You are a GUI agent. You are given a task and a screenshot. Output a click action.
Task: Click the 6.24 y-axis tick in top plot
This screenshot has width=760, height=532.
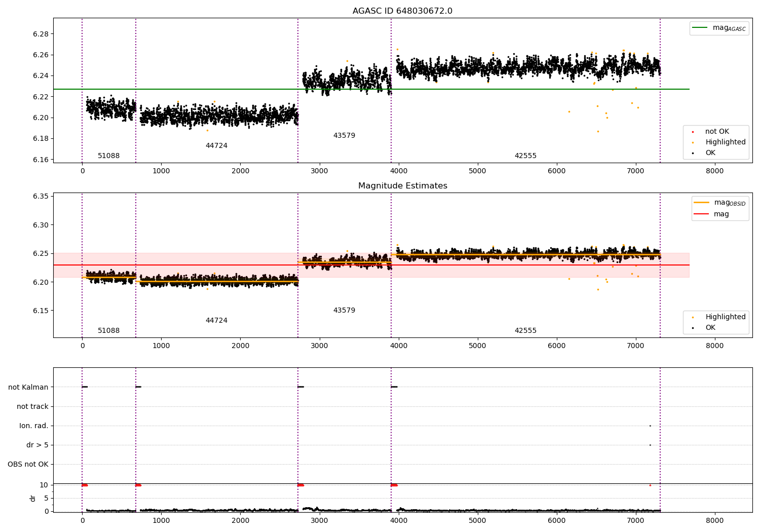pos(40,75)
